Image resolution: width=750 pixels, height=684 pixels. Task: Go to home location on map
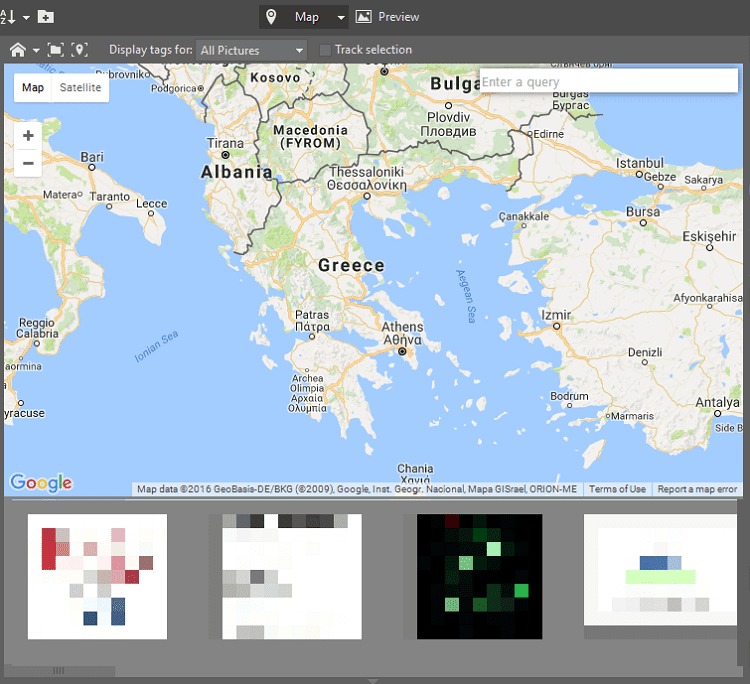pyautogui.click(x=18, y=50)
